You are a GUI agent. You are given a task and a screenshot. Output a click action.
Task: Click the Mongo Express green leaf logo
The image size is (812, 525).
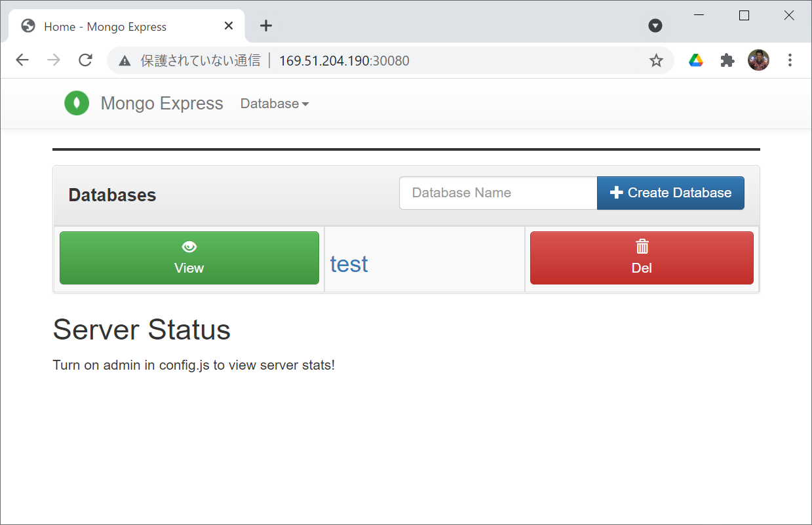tap(77, 104)
